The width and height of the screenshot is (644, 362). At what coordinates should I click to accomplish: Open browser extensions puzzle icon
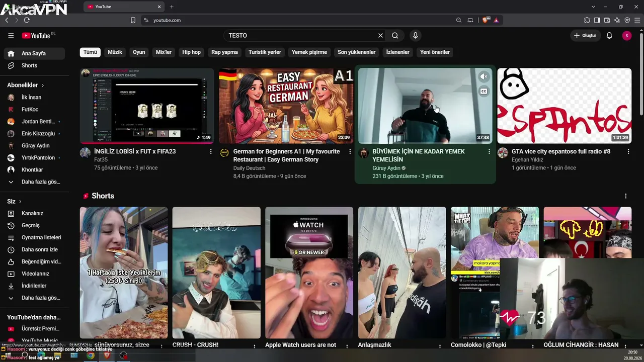click(x=587, y=20)
